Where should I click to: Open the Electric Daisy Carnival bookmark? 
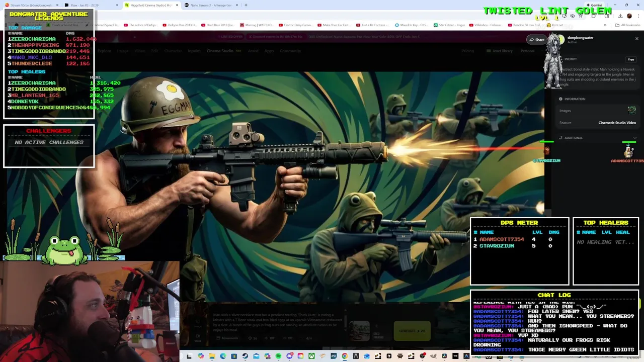click(296, 25)
